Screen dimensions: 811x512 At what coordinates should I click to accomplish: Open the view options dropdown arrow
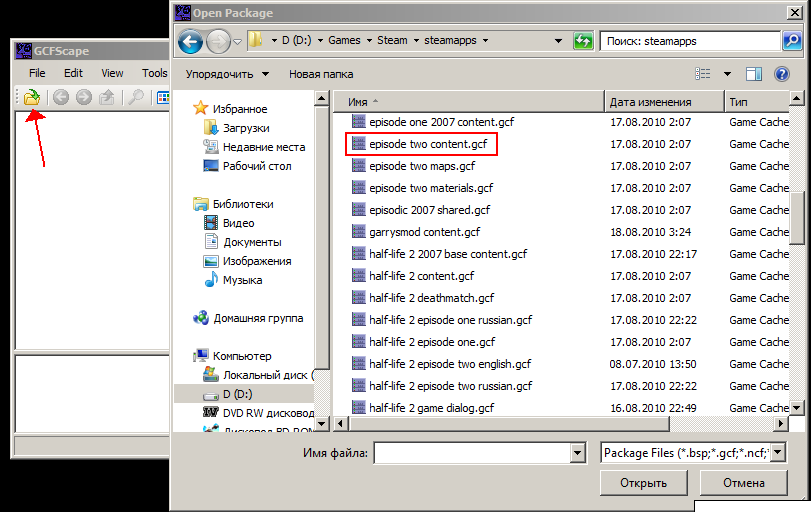727,74
